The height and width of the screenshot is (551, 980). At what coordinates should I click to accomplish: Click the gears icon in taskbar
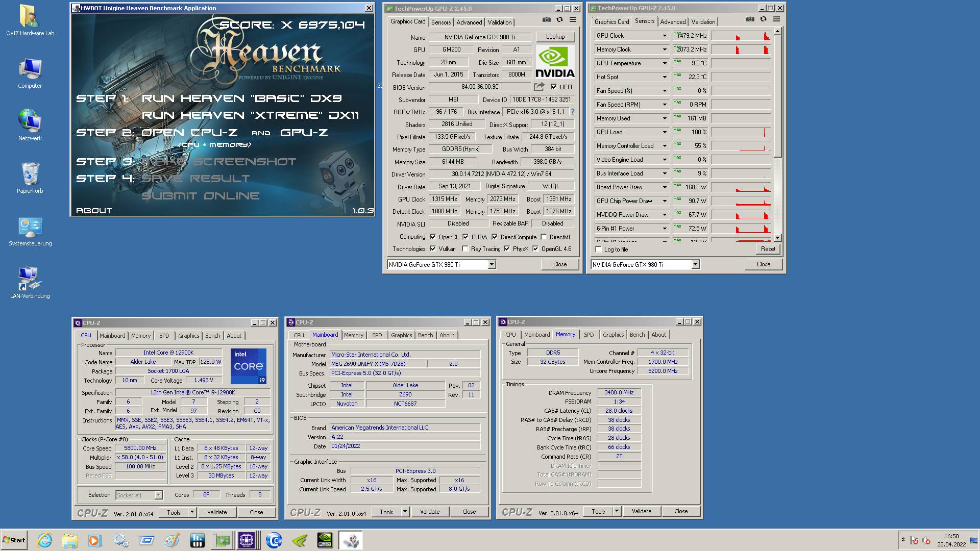pos(120,540)
